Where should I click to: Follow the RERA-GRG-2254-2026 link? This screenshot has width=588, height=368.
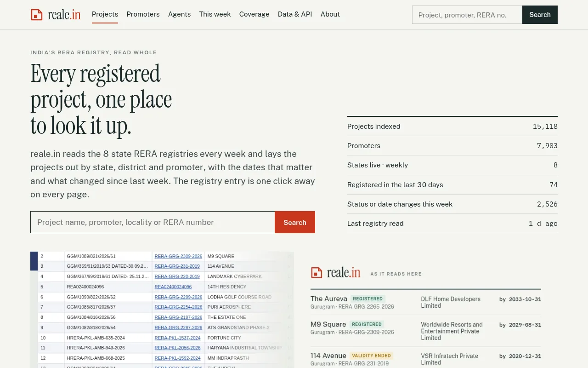pyautogui.click(x=178, y=307)
